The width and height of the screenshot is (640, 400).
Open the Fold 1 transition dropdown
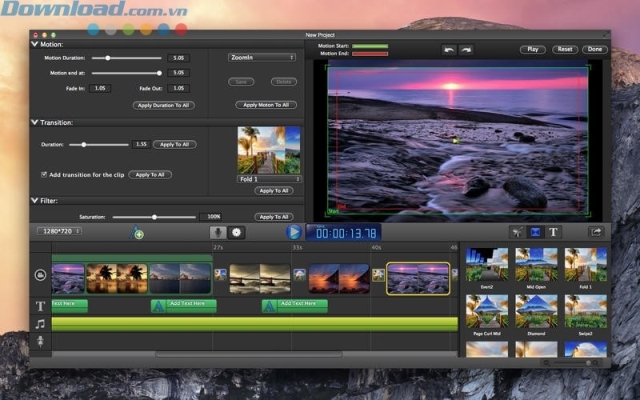pyautogui.click(x=269, y=179)
